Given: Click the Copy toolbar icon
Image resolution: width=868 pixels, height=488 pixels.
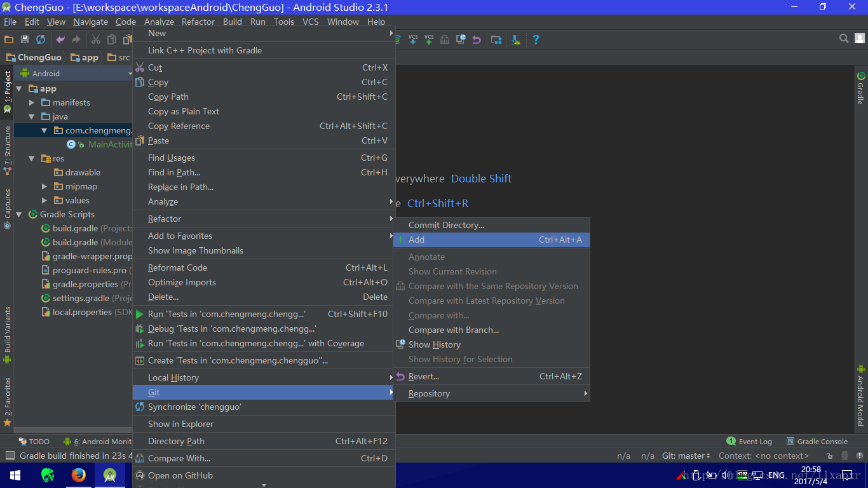Looking at the screenshot, I should (x=111, y=39).
